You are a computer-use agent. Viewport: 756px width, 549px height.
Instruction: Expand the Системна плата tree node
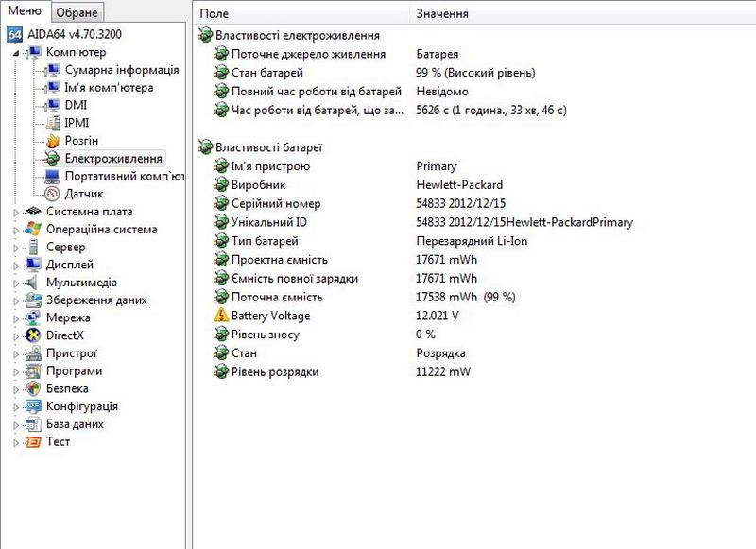pyautogui.click(x=16, y=213)
